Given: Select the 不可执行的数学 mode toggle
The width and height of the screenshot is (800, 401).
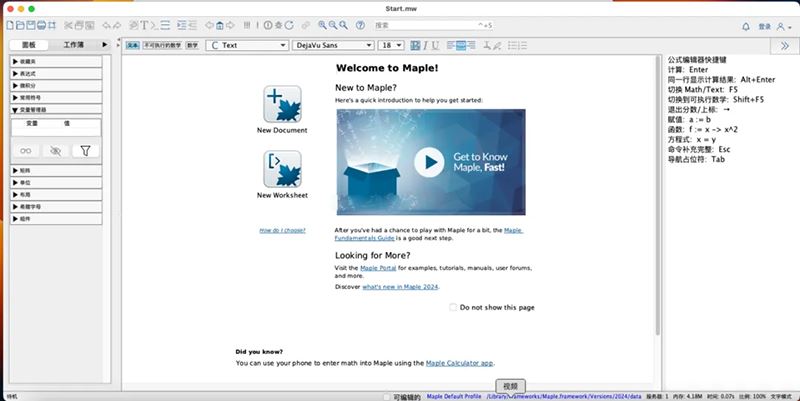Looking at the screenshot, I should click(x=162, y=45).
